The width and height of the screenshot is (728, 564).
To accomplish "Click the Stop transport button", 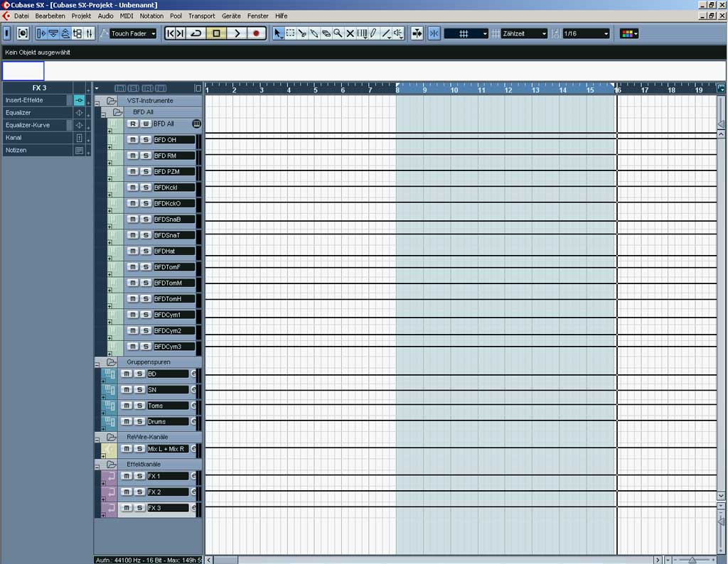I will click(x=216, y=33).
